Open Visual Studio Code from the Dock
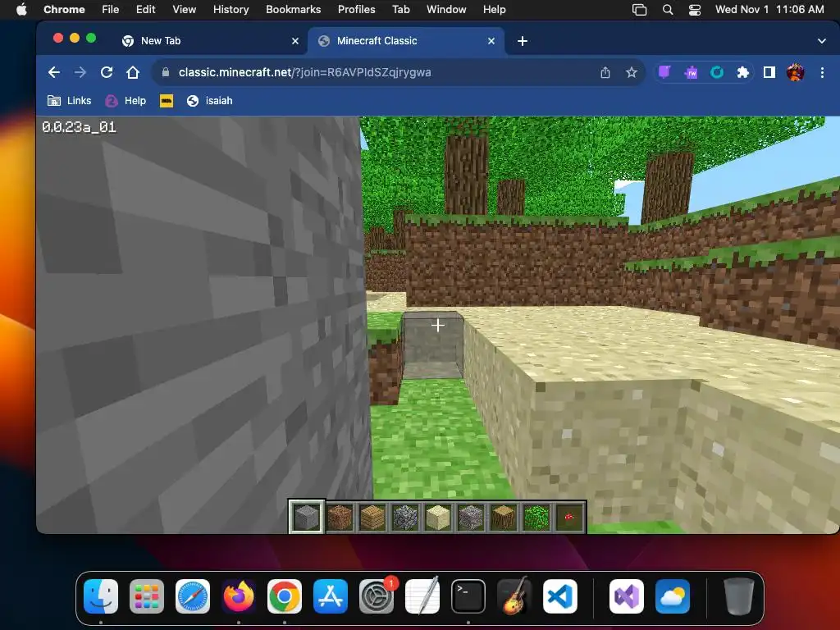 (560, 596)
